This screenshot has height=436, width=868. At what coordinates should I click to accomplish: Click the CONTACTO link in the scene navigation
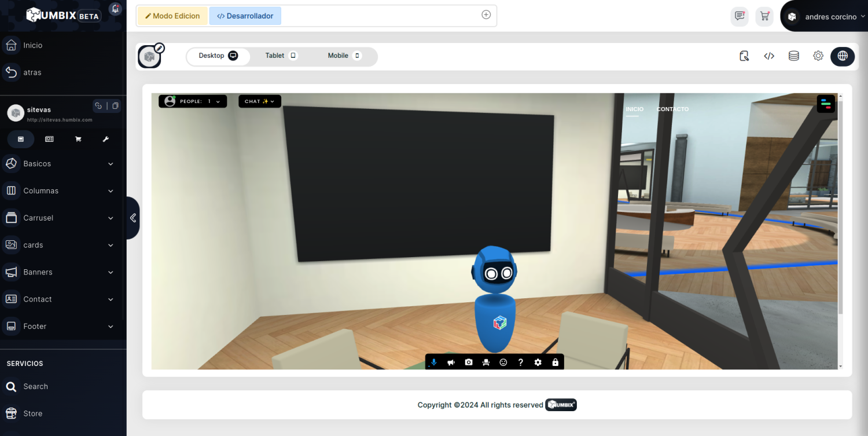coord(672,109)
